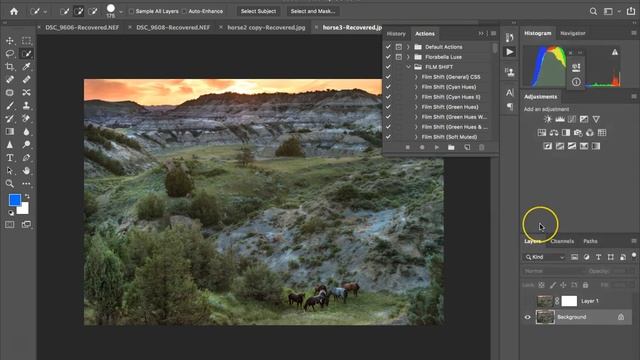Select the Brush tool in toolbar

point(10,106)
